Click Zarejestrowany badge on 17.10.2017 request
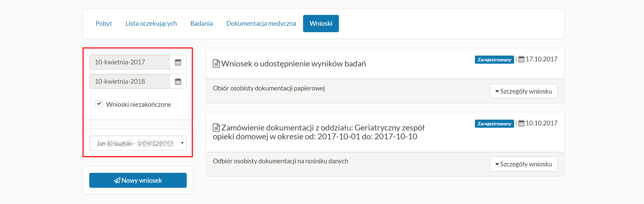The width and height of the screenshot is (644, 204). pos(495,60)
